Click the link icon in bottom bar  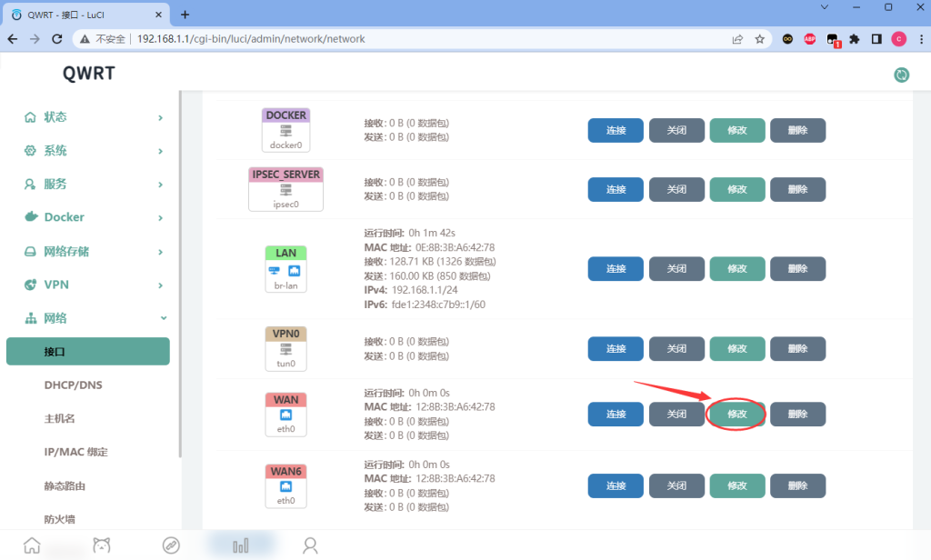[x=171, y=545]
